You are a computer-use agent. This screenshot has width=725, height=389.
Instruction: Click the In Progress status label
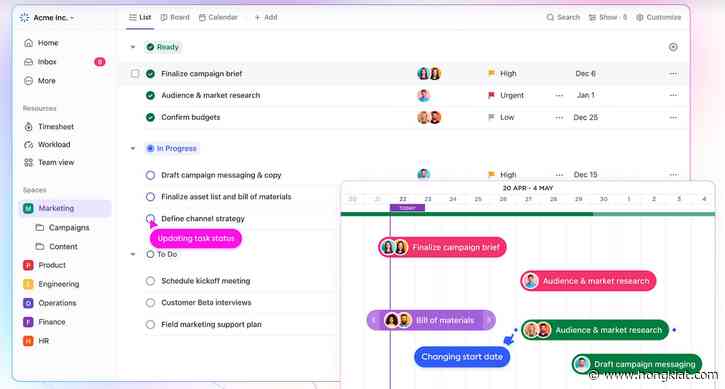[x=172, y=148]
